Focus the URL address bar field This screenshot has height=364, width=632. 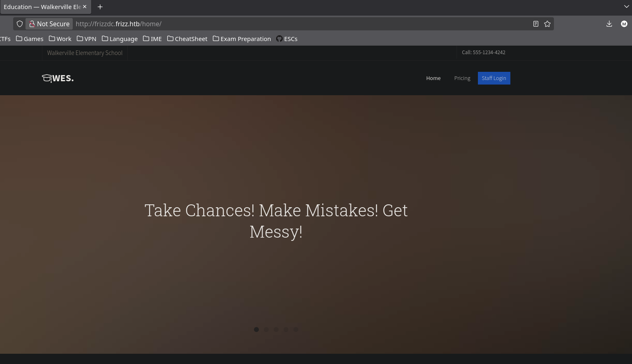click(x=288, y=24)
